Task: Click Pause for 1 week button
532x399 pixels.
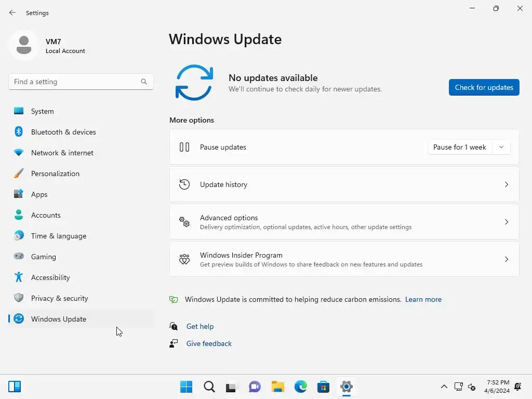Action: [x=460, y=147]
